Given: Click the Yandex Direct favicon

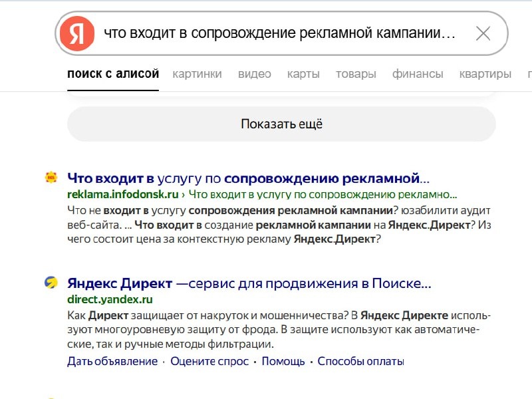Looking at the screenshot, I should pyautogui.click(x=51, y=282).
